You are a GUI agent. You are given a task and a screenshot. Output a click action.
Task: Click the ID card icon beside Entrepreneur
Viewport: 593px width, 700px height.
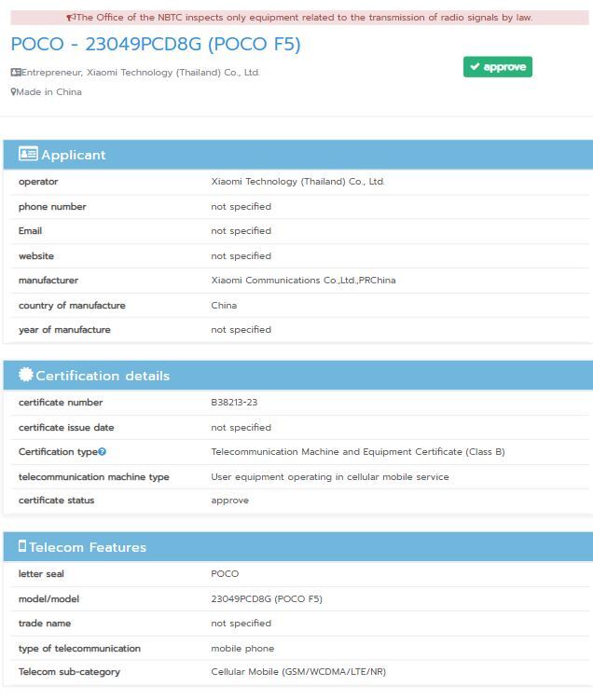pos(16,73)
